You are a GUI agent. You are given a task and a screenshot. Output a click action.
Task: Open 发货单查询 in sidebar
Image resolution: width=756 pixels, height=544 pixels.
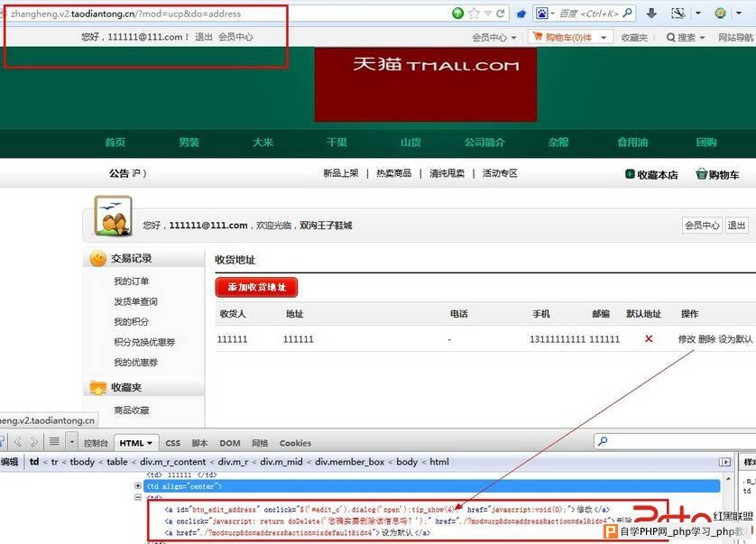(135, 301)
